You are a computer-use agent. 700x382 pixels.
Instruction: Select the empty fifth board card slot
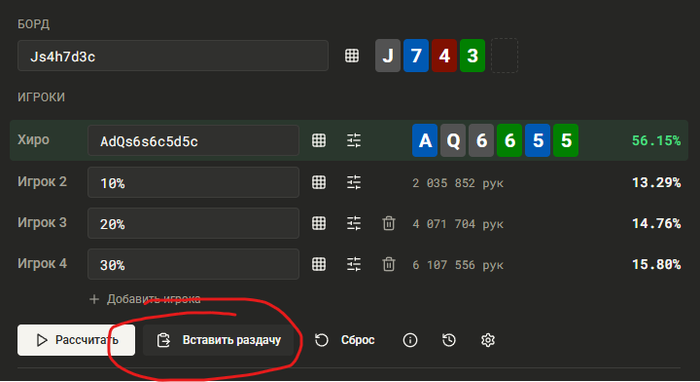[504, 55]
